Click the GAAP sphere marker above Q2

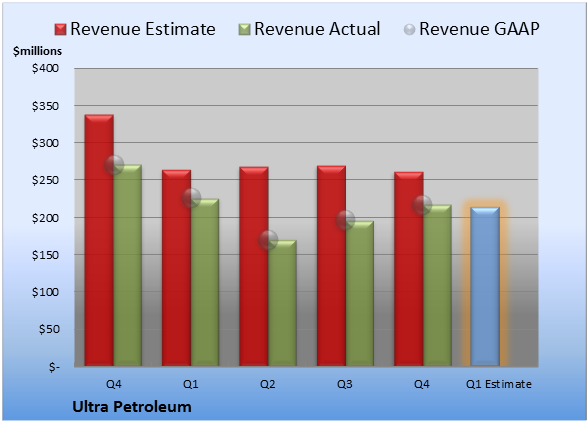click(x=268, y=239)
